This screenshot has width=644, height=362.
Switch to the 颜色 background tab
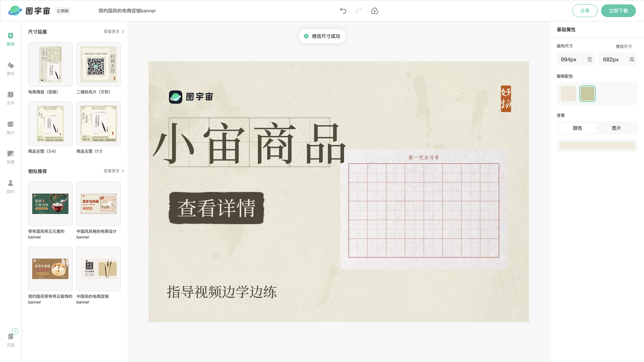pos(577,128)
